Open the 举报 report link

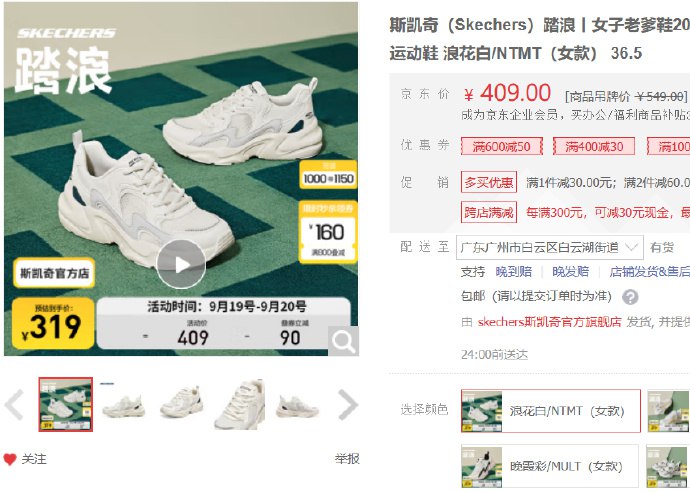347,459
